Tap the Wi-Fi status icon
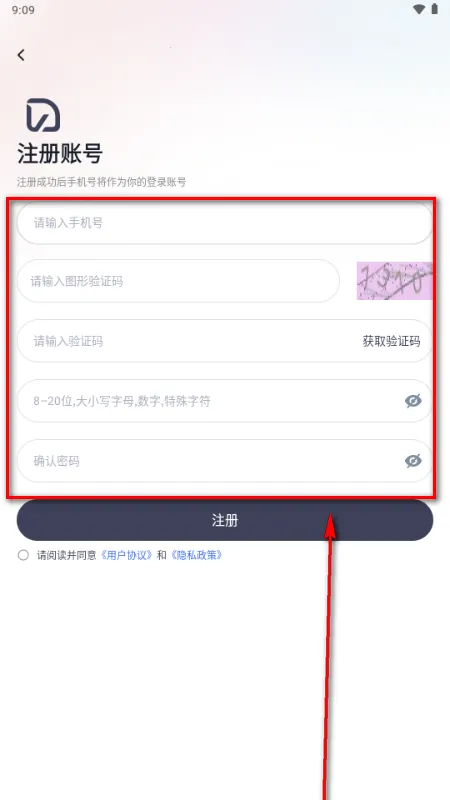The image size is (450, 800). 419,10
